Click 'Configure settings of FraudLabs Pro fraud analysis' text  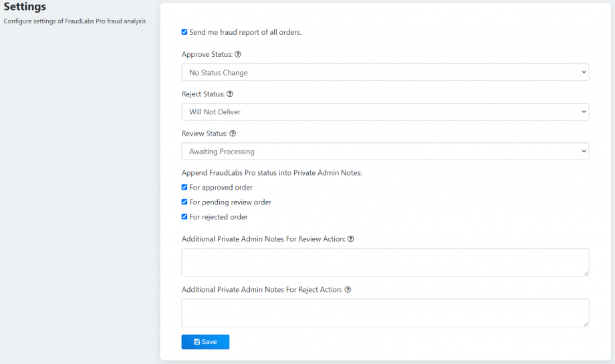point(74,21)
